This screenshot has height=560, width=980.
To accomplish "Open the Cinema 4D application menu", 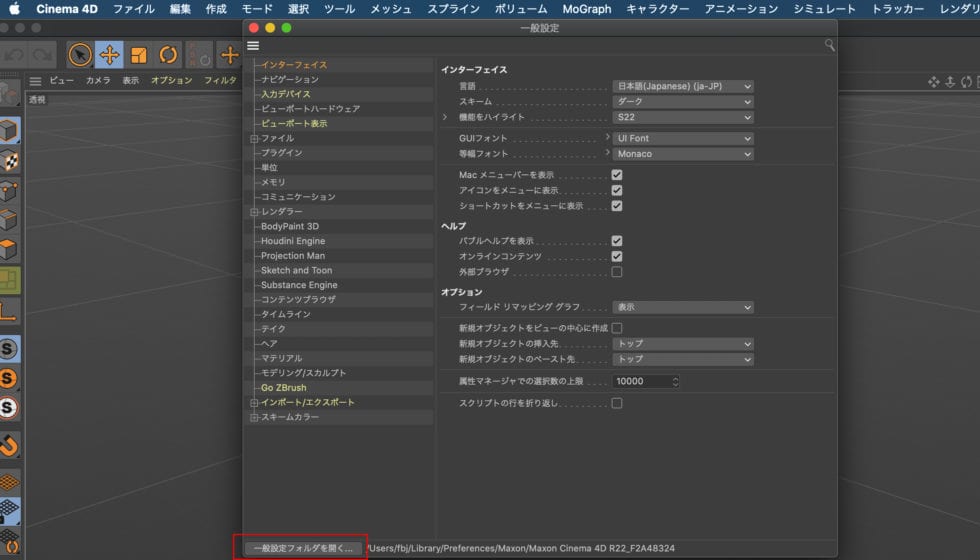I will click(67, 9).
